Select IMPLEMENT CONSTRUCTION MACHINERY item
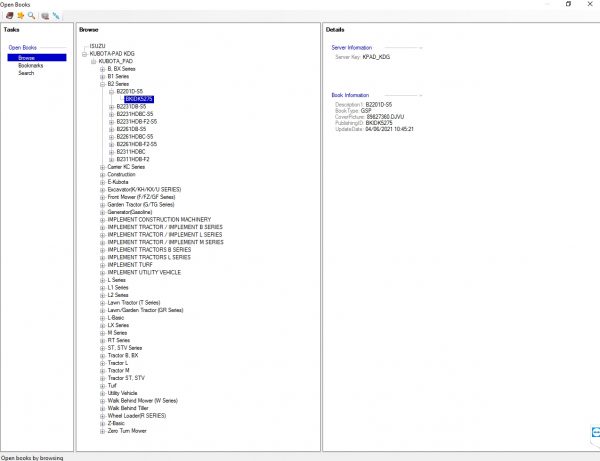 159,220
